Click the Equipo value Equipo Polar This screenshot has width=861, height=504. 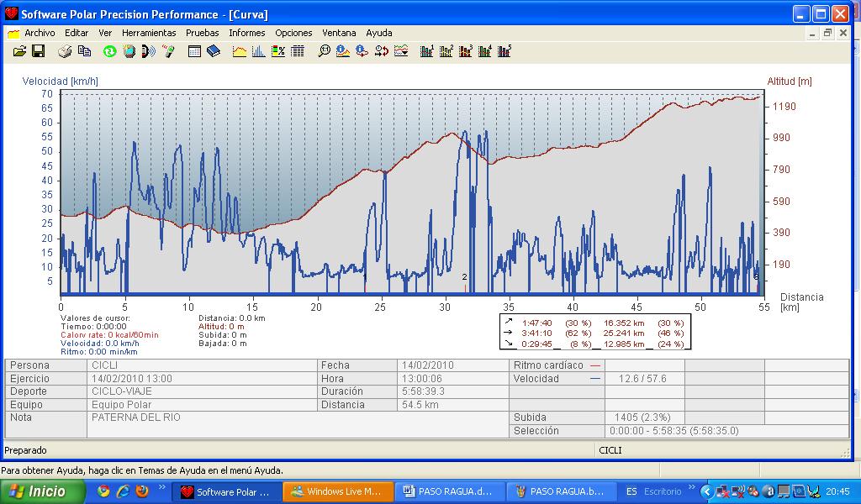(x=121, y=405)
